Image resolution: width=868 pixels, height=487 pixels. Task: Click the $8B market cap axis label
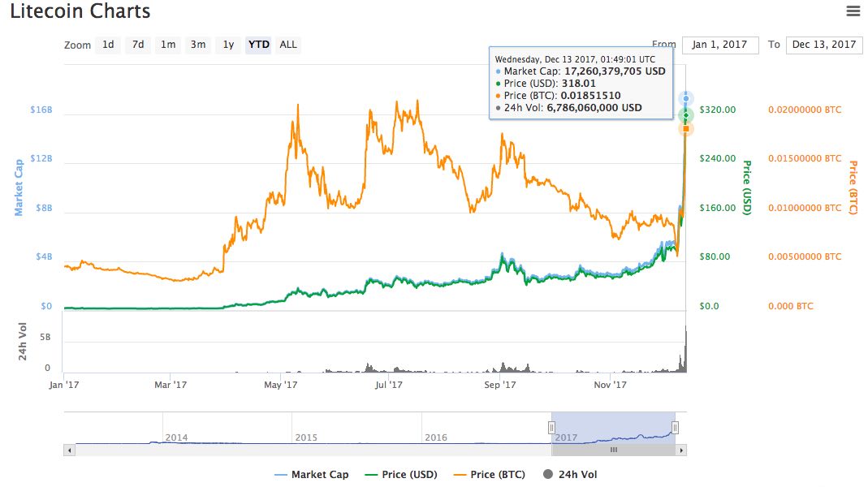pyautogui.click(x=45, y=208)
